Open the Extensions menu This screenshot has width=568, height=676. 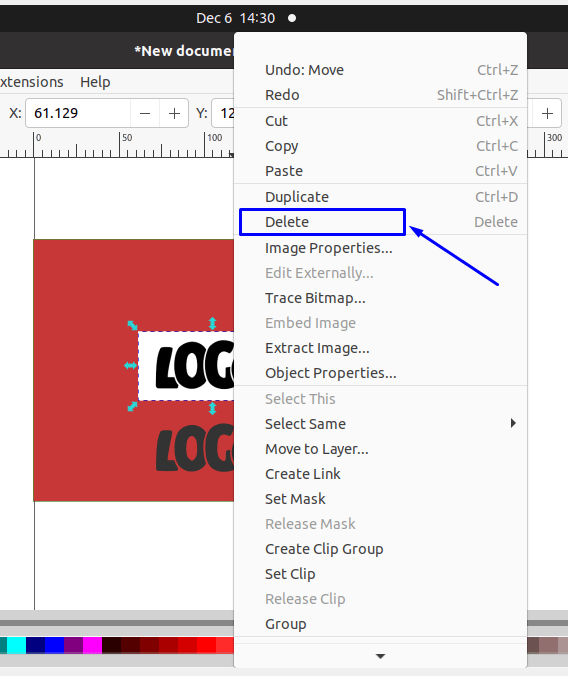click(31, 82)
